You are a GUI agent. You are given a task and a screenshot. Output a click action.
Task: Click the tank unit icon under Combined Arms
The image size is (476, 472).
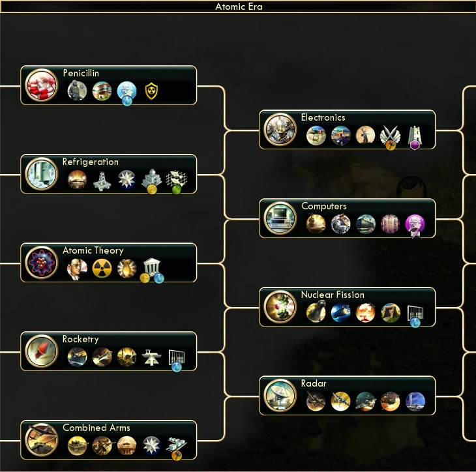coord(77,445)
